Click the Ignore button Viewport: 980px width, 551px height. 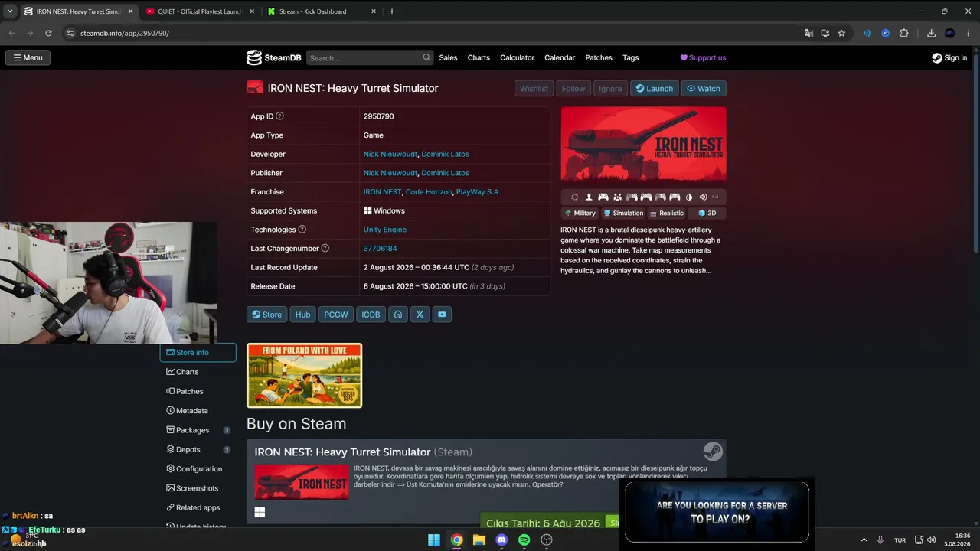(610, 88)
